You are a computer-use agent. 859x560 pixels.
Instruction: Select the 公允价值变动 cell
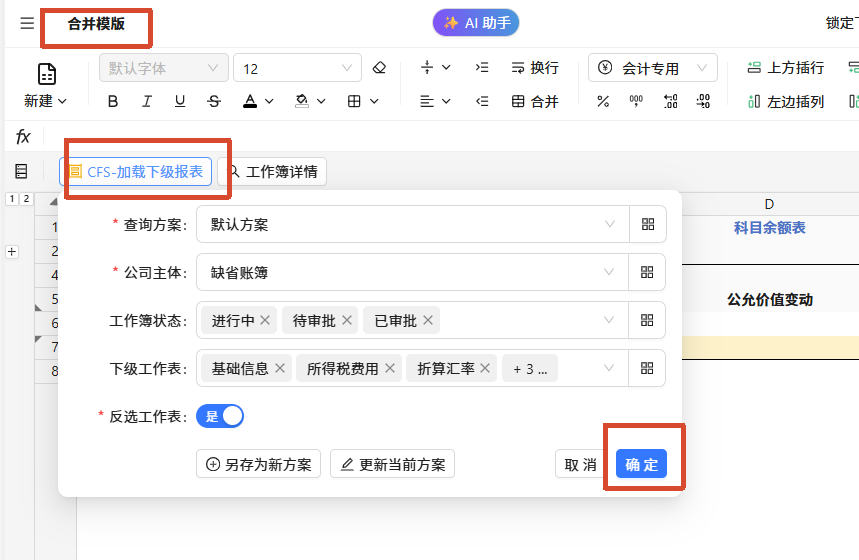click(770, 300)
